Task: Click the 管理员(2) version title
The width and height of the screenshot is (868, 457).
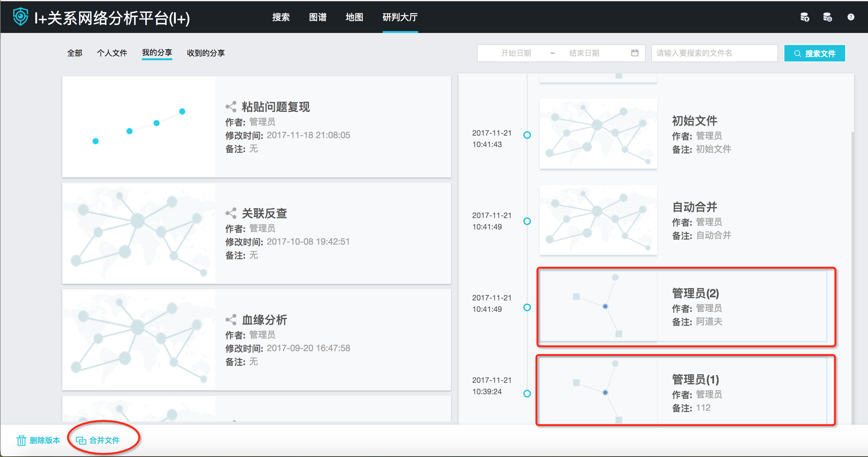Action: click(x=695, y=293)
